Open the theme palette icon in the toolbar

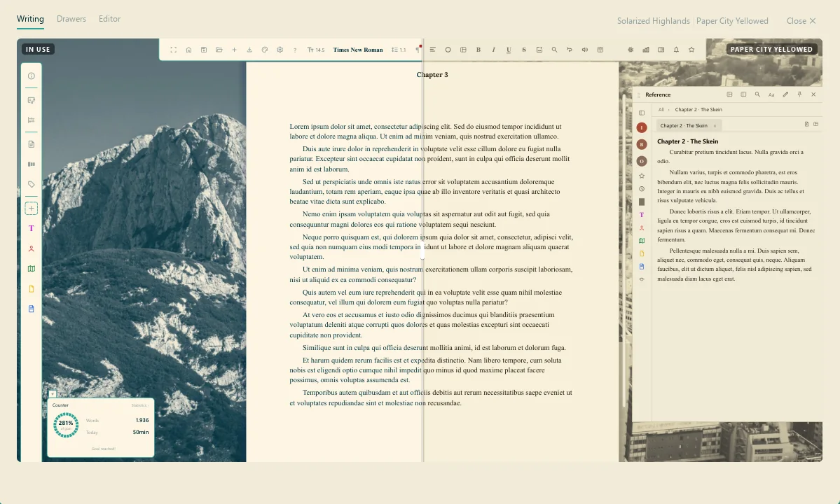(x=265, y=50)
